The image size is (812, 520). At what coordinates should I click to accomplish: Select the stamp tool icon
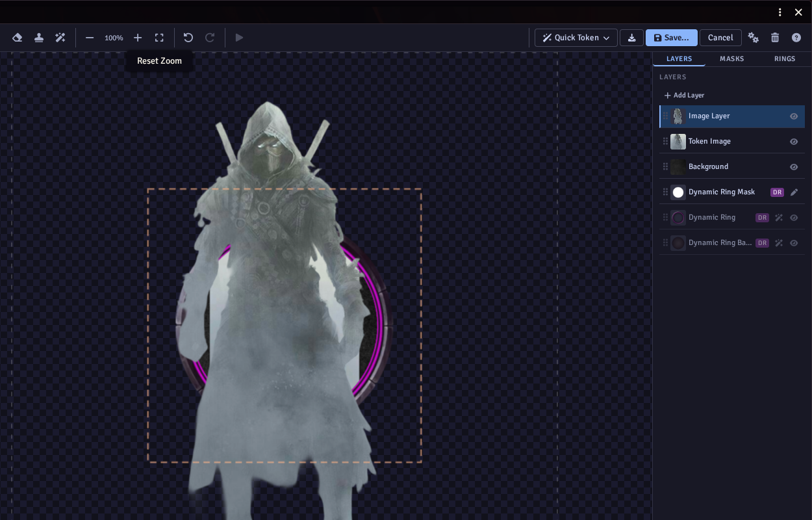click(39, 38)
